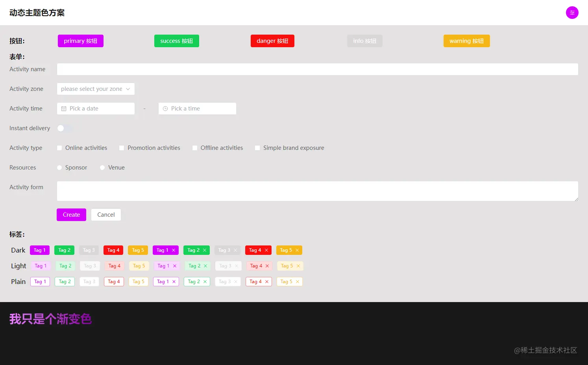Image resolution: width=588 pixels, height=365 pixels.
Task: Click the calendar icon in Pick a date
Action: [x=64, y=109]
